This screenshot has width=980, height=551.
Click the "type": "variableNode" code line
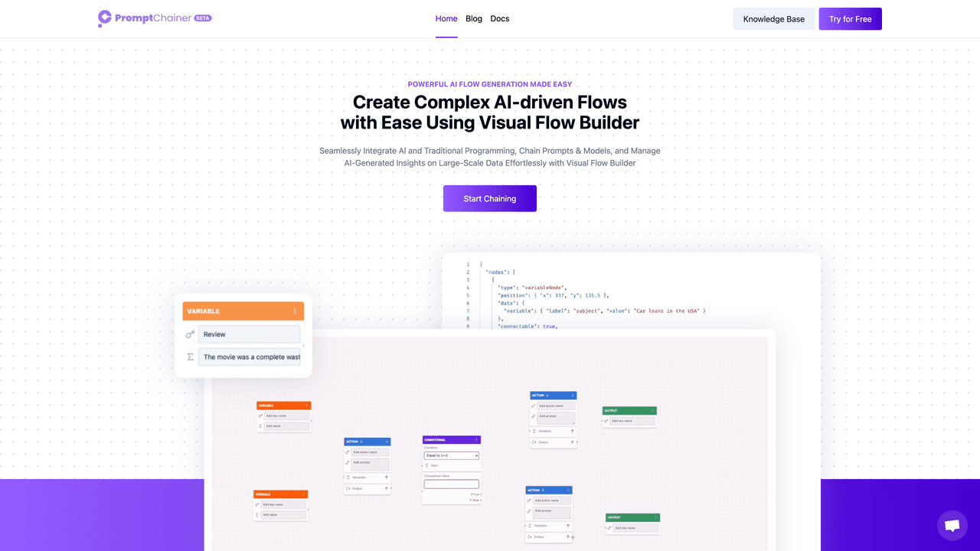[x=531, y=288]
